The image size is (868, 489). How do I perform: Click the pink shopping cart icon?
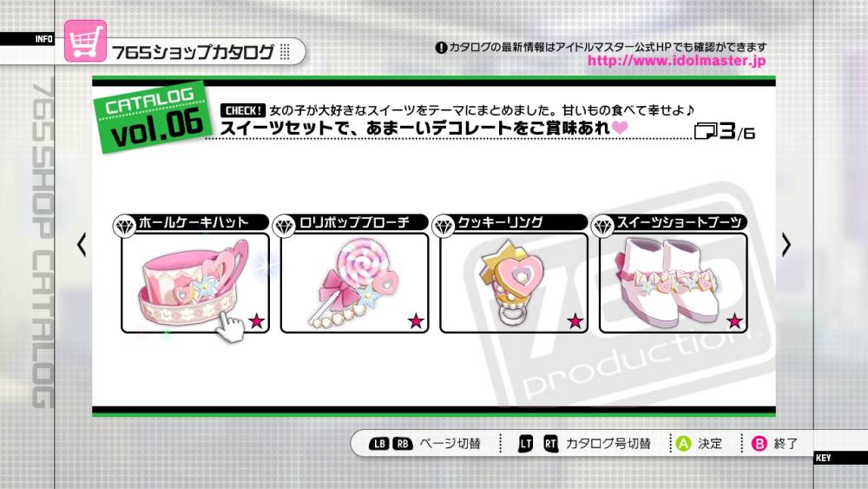coord(85,42)
